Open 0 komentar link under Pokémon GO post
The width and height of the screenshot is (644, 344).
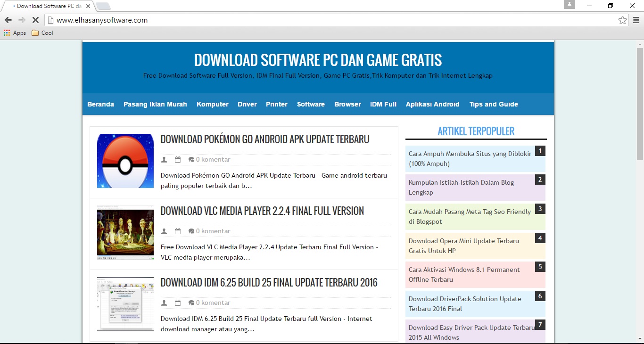coord(213,160)
